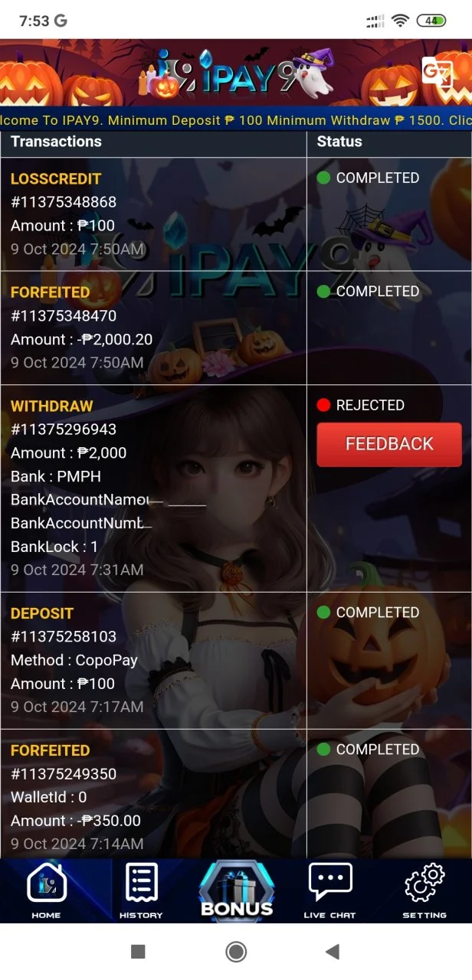Tap the Bonus gift box icon

tap(237, 890)
